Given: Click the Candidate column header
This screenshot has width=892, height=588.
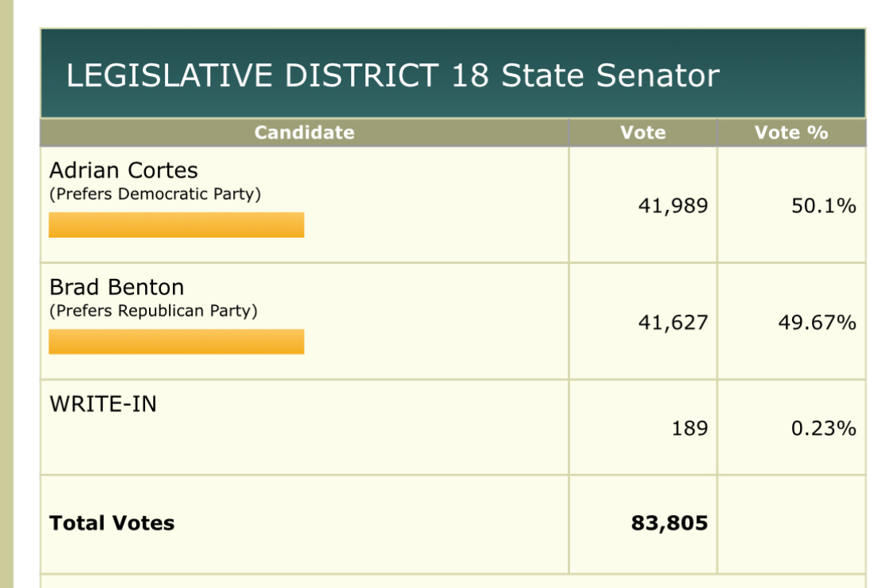Looking at the screenshot, I should (x=304, y=132).
